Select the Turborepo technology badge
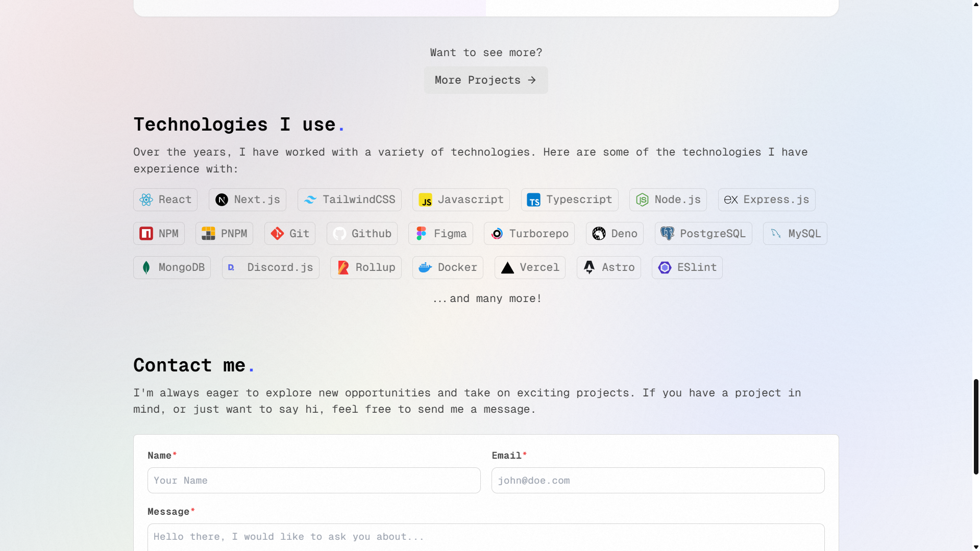980x551 pixels. point(529,234)
